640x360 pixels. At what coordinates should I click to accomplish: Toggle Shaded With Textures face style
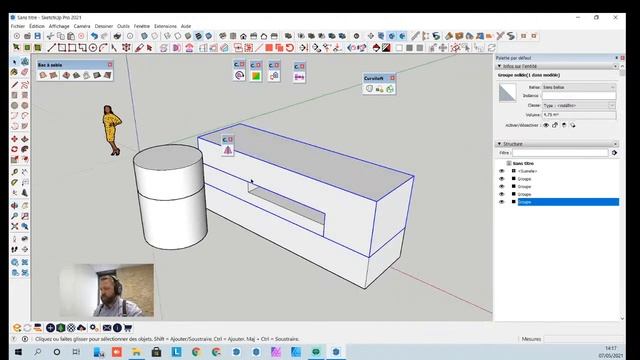tap(199, 36)
